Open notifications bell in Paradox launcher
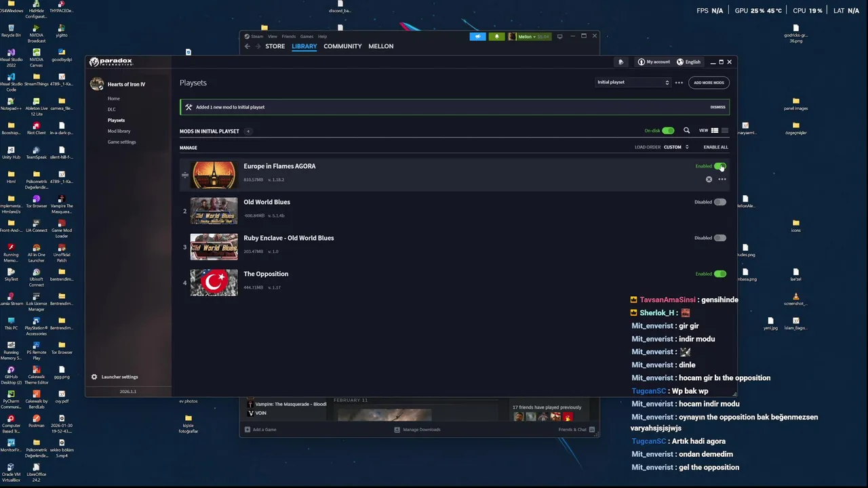Image resolution: width=868 pixels, height=488 pixels. pos(620,62)
